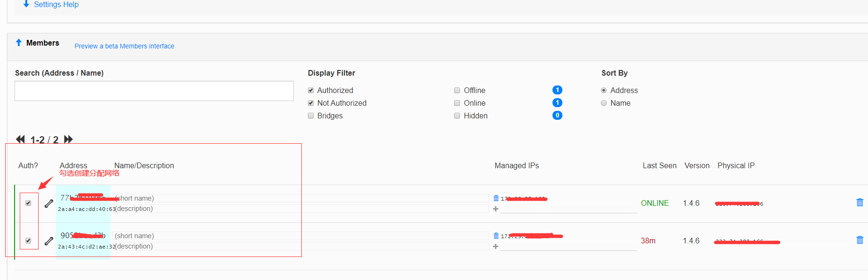Viewport: 868px width, 280px height.
Task: Delete the 38m member with blue trash
Action: (860, 240)
